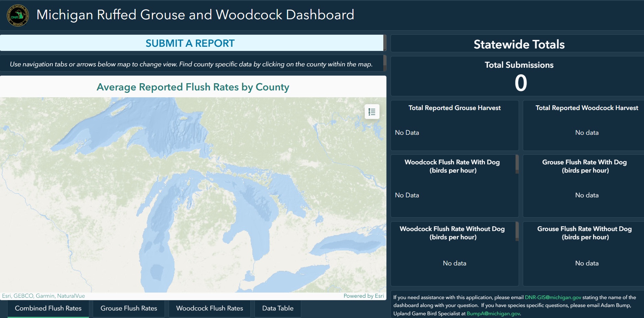This screenshot has width=644, height=318.
Task: Open the Grouse Flush Rates tab
Action: pyautogui.click(x=129, y=308)
